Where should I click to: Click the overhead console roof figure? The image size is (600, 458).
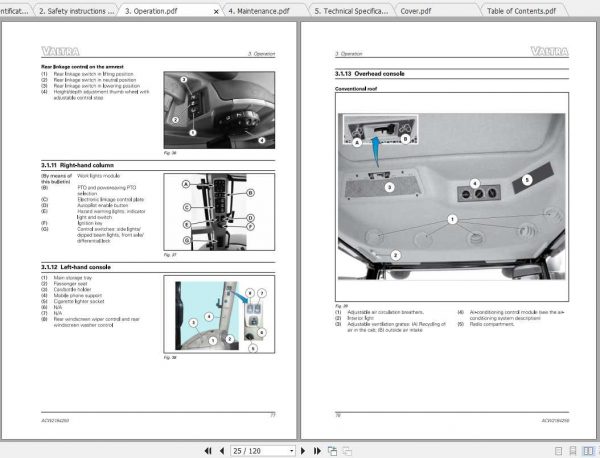452,197
